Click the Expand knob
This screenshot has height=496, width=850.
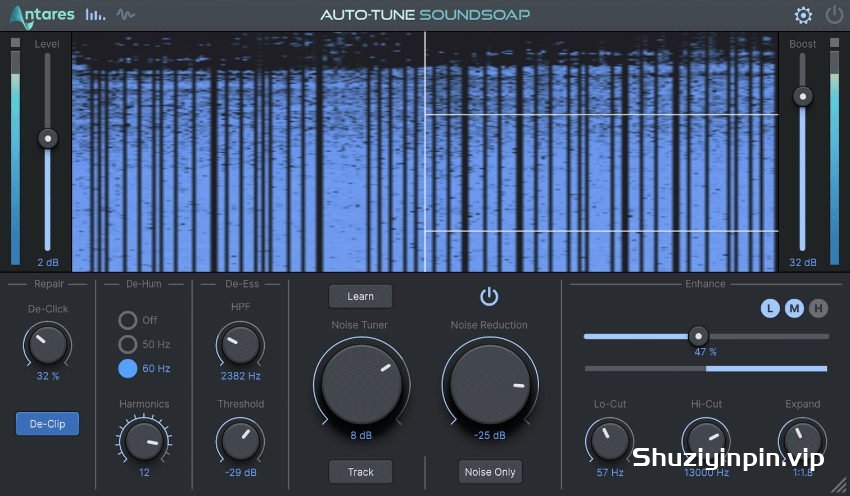[x=802, y=440]
